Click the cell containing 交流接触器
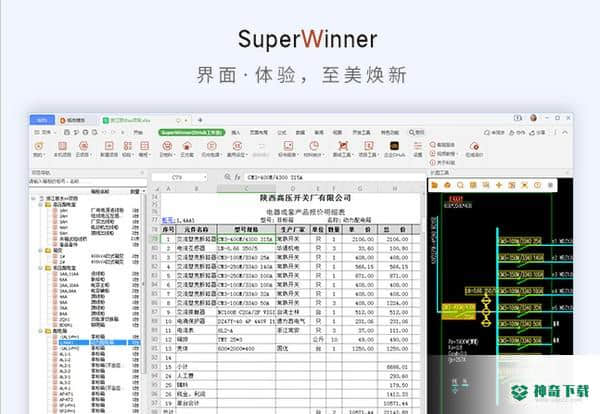The height and width of the screenshot is (414, 600). coord(196,312)
